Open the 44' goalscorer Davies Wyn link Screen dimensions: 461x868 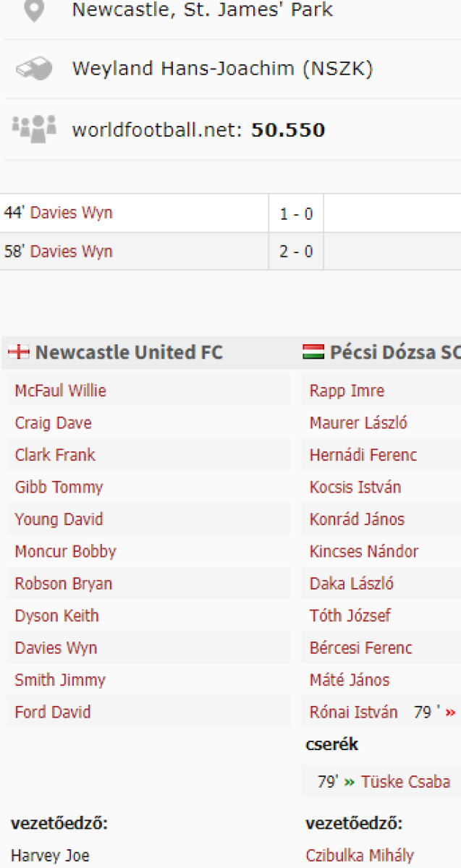coord(71,213)
